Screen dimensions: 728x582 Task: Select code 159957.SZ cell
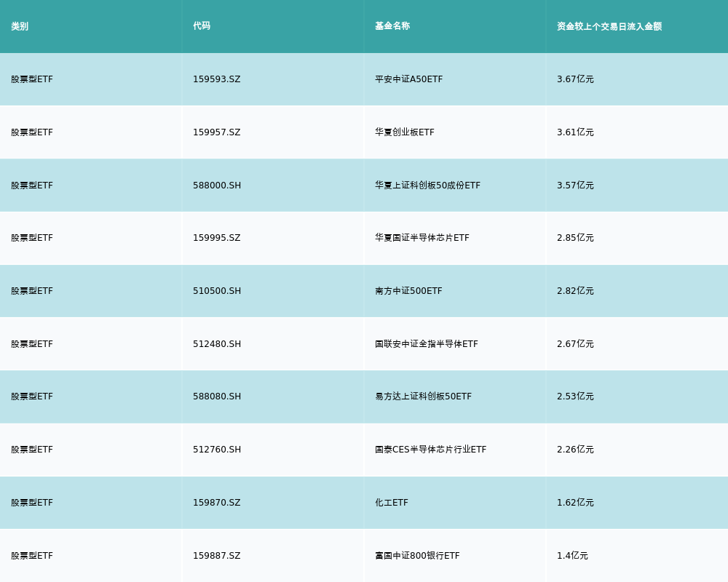pyautogui.click(x=217, y=132)
